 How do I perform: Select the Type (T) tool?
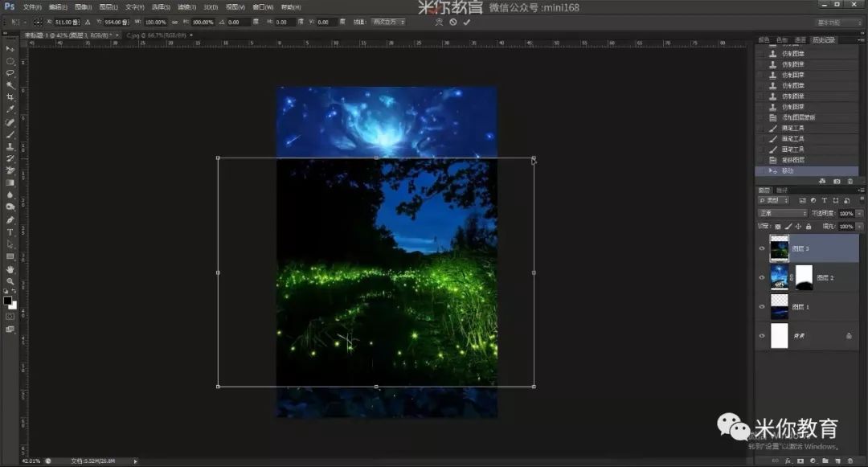tap(10, 231)
